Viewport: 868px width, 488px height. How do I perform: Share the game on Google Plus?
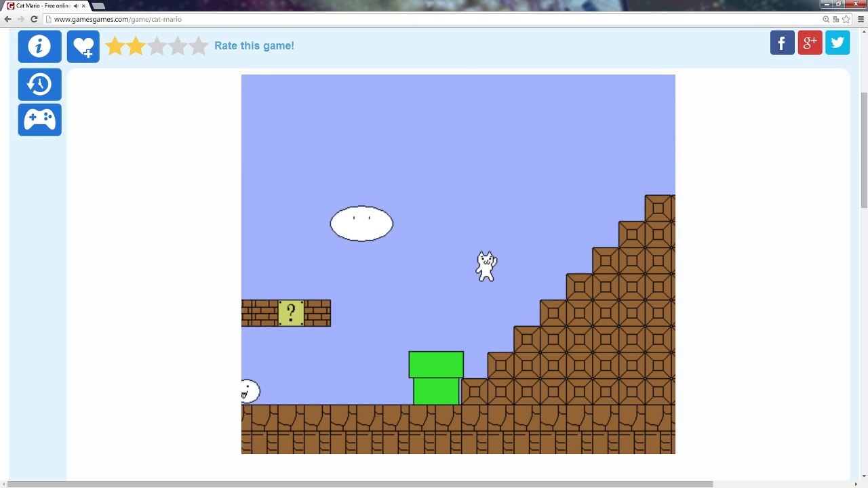pos(810,43)
